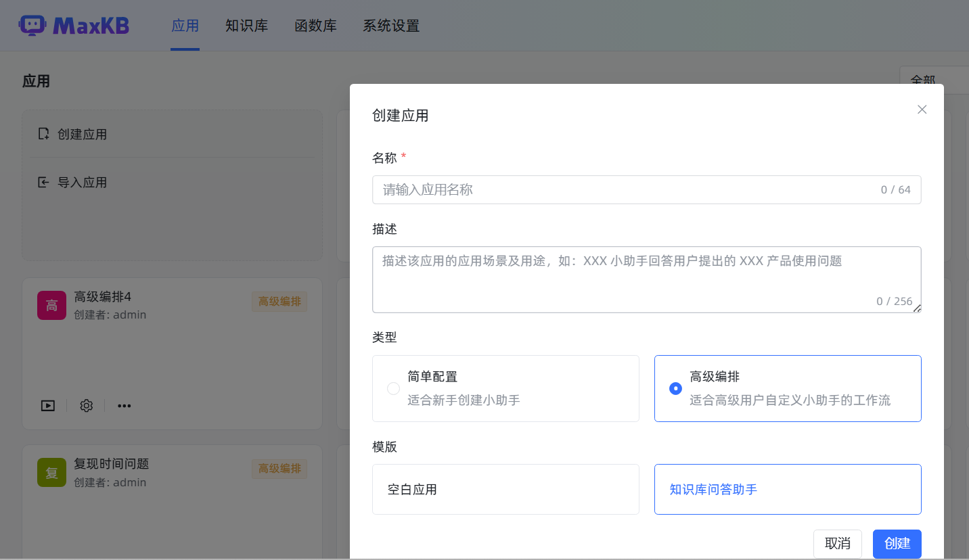
Task: Select the 空白应用 template
Action: tap(505, 489)
